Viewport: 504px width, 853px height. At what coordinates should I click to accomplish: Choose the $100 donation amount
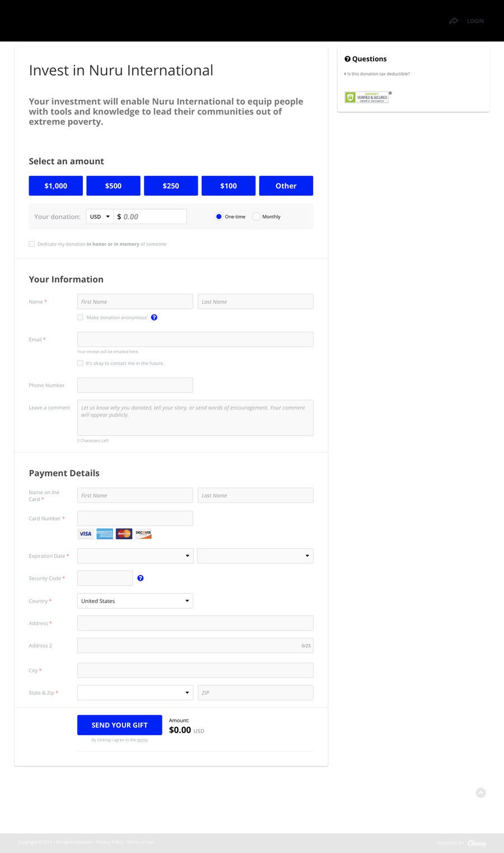coord(228,186)
